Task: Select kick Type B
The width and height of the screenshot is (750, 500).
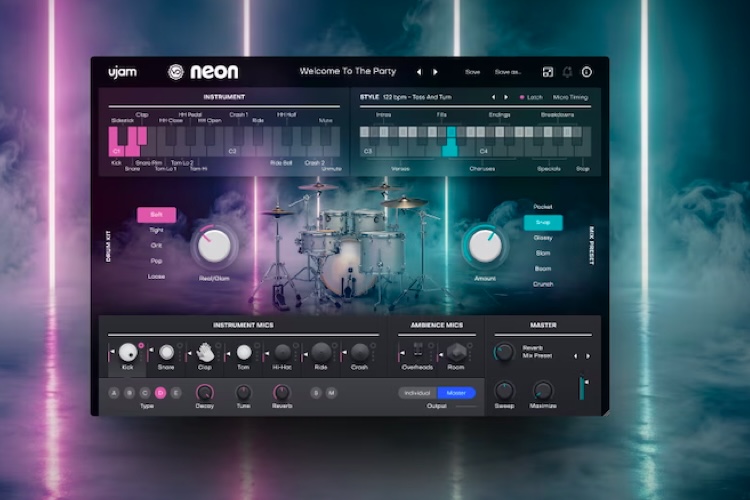Action: point(129,393)
